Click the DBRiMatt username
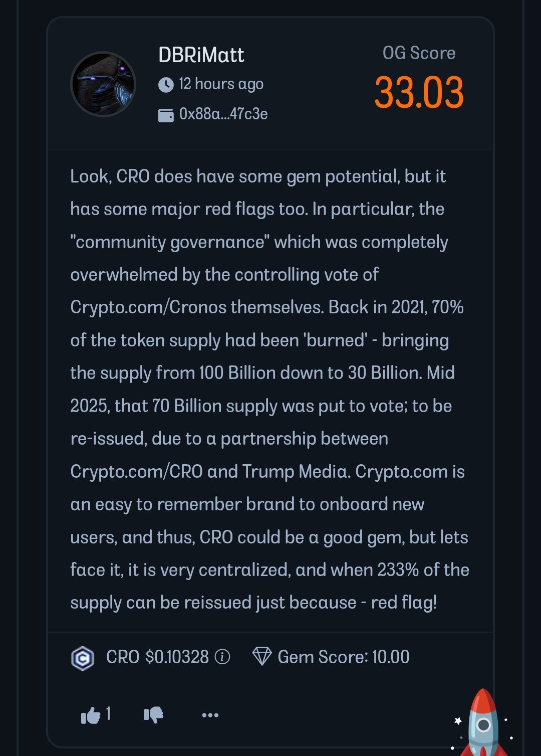The image size is (541, 756). pos(201,55)
